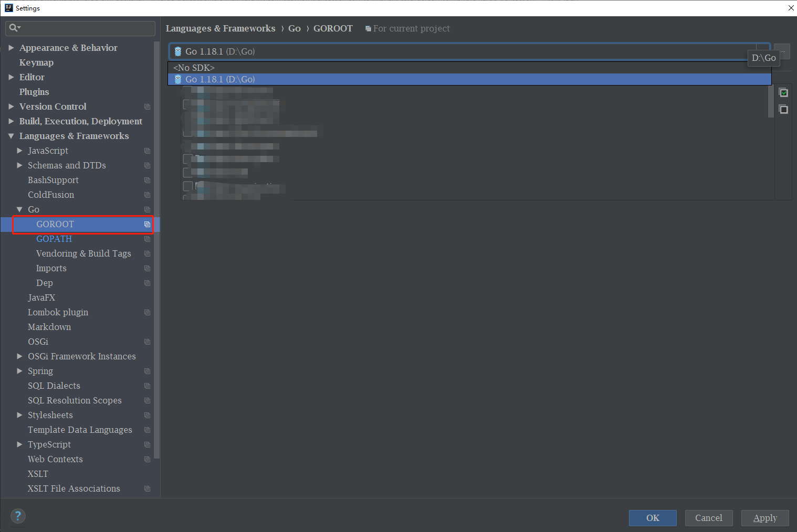Screen dimensions: 797x532
Task: Click the deselect-all empty square icon
Action: [x=783, y=109]
